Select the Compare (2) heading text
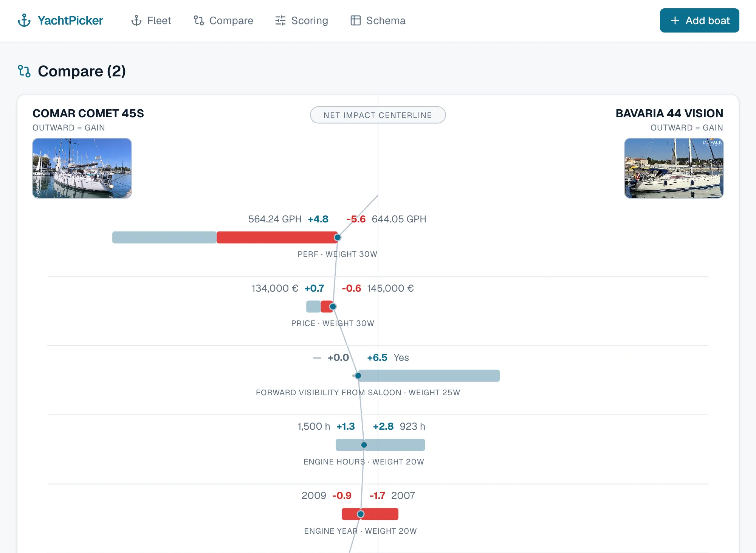The width and height of the screenshot is (756, 553). tap(82, 71)
